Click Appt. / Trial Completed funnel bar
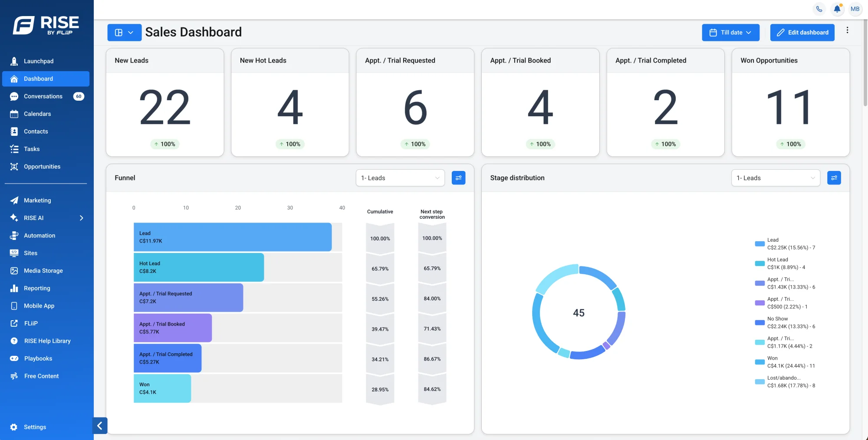Image resolution: width=868 pixels, height=440 pixels. (168, 358)
